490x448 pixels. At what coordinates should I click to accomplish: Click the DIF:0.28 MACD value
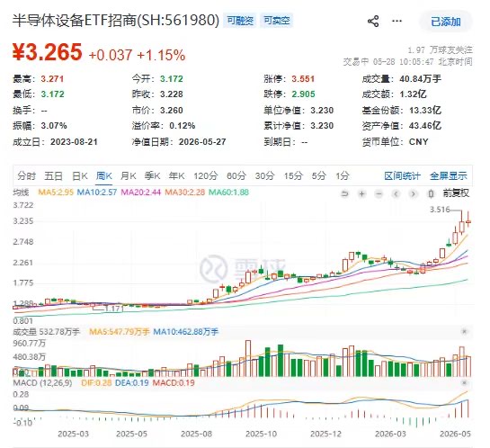coord(96,382)
